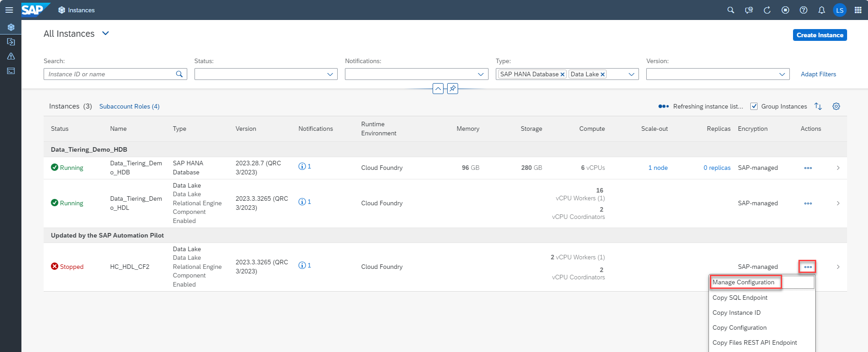This screenshot has width=868, height=352.
Task: Click the Storage column header
Action: (531, 129)
